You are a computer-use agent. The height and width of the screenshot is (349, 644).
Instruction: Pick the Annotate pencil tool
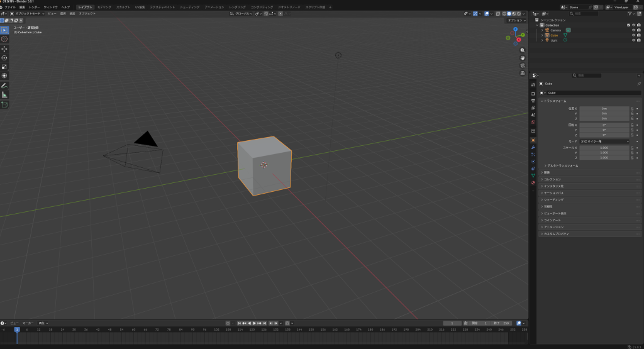(x=4, y=85)
